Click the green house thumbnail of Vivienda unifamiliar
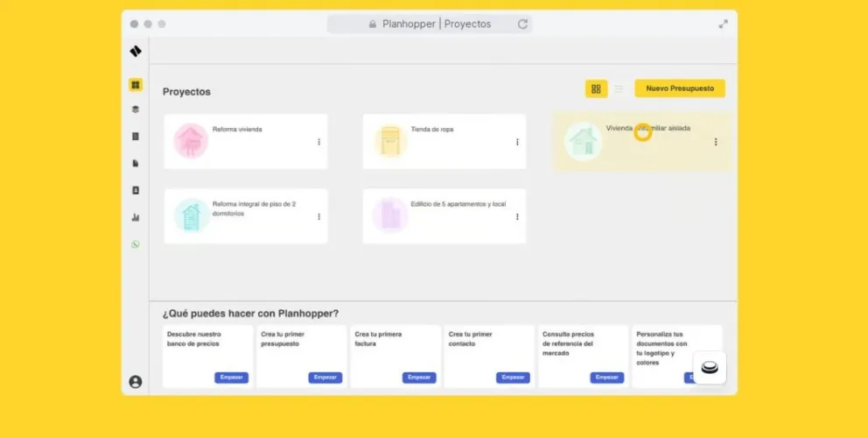The height and width of the screenshot is (438, 868). [583, 141]
